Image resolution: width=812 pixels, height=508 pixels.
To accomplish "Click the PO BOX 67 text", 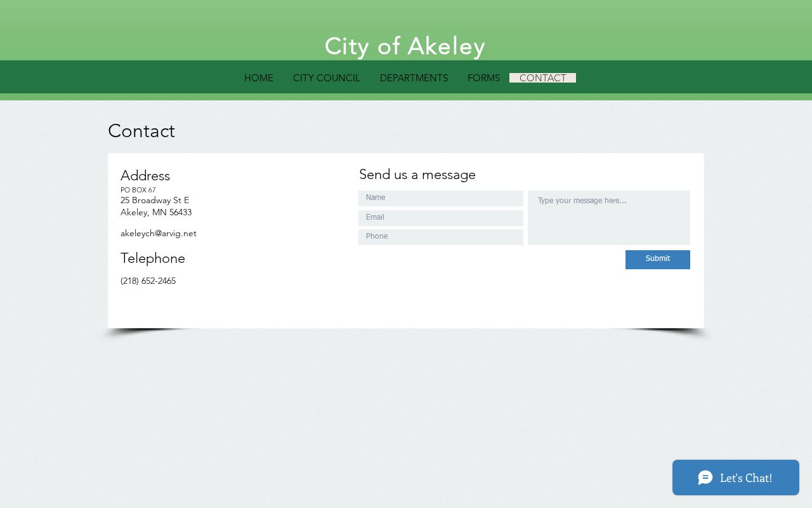I will click(x=138, y=190).
